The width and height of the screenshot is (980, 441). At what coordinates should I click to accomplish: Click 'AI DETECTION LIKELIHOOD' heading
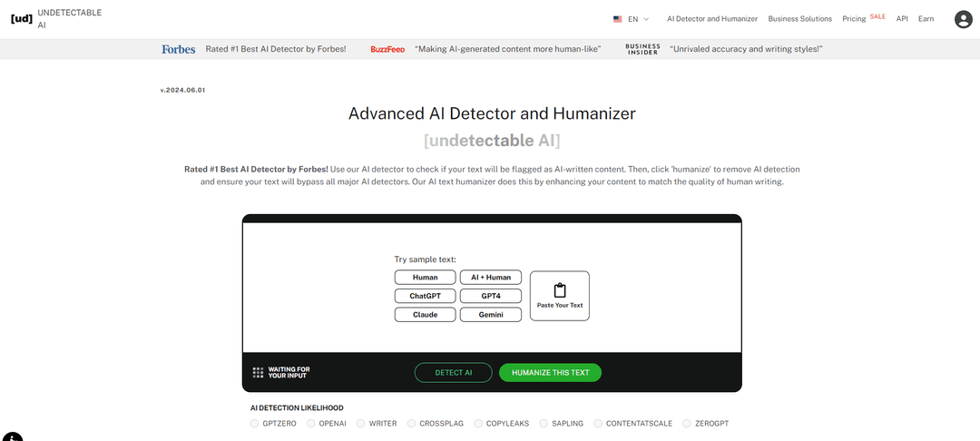[x=297, y=408]
